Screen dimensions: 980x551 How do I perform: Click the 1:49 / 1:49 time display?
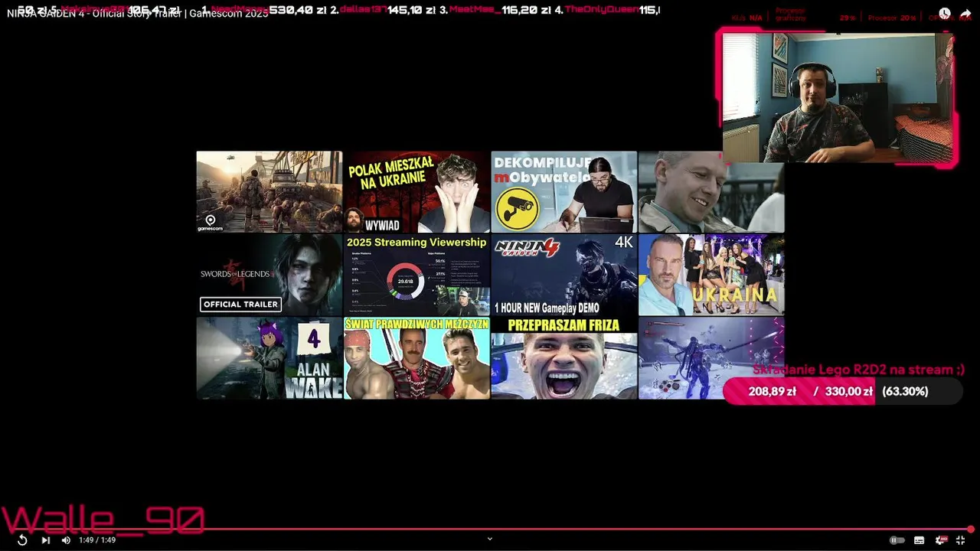click(x=97, y=540)
